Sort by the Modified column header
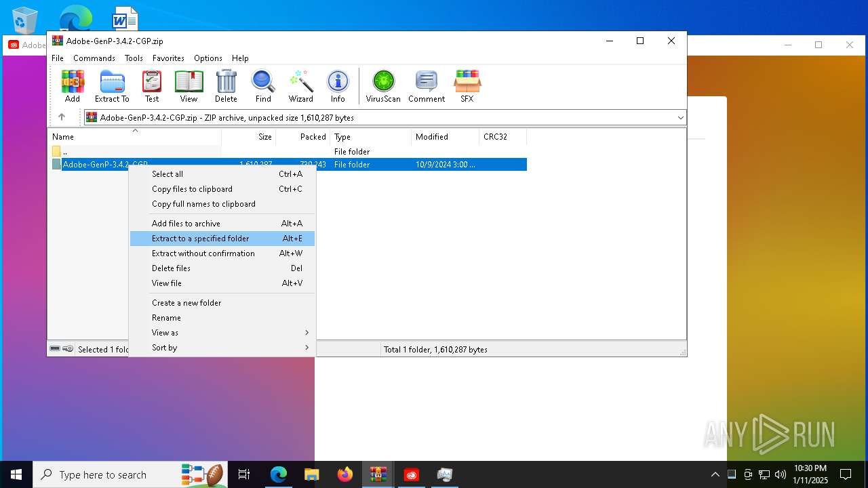 click(x=445, y=137)
